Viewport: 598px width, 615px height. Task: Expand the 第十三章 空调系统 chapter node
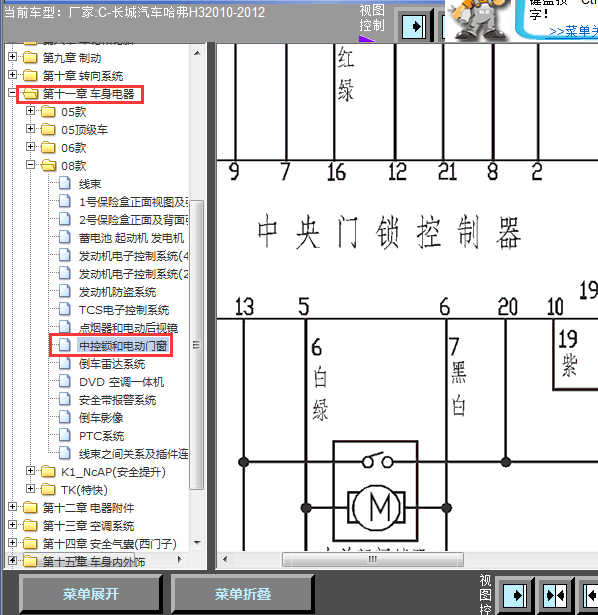click(13, 525)
